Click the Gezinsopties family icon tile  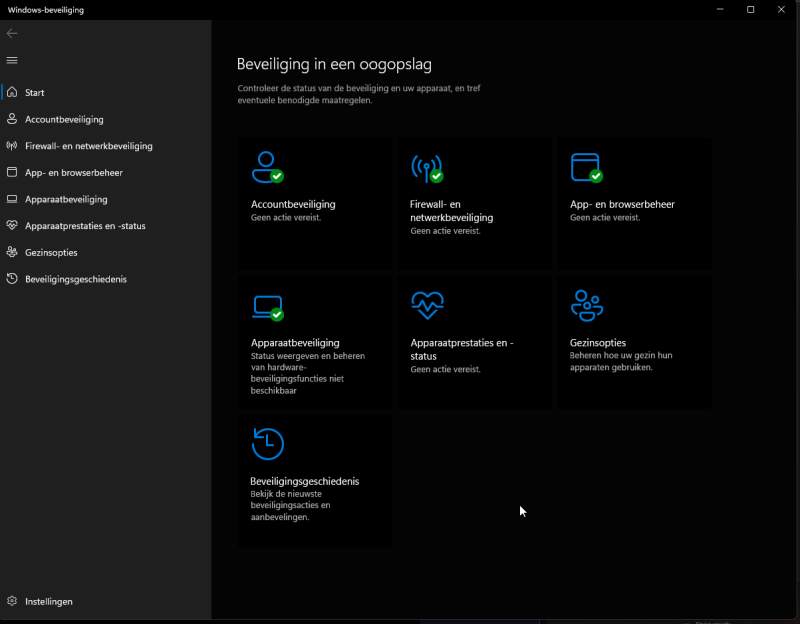[586, 305]
